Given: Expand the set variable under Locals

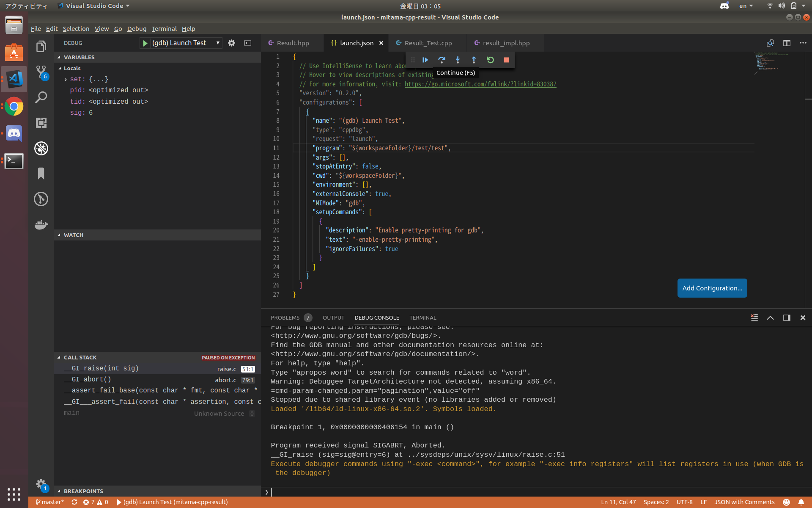Looking at the screenshot, I should (x=66, y=79).
